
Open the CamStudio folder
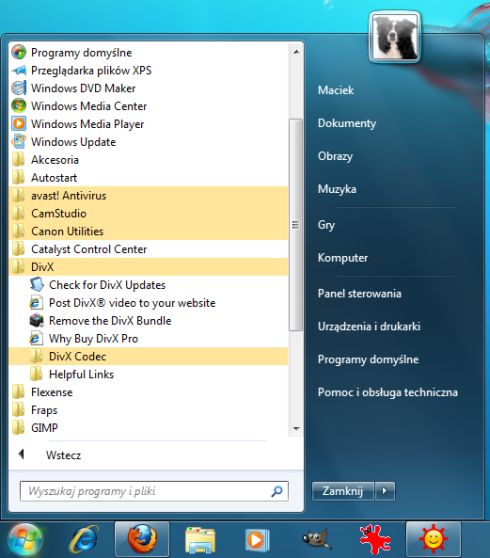click(x=148, y=213)
